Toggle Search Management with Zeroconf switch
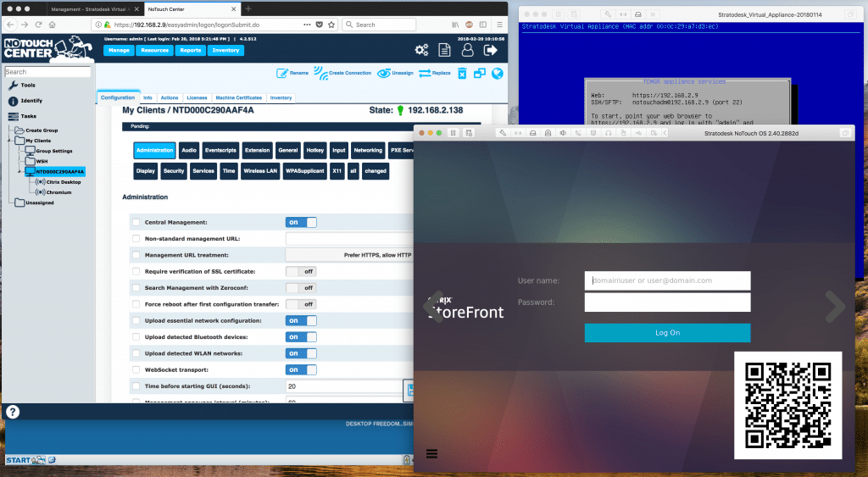868x477 pixels. coord(301,288)
